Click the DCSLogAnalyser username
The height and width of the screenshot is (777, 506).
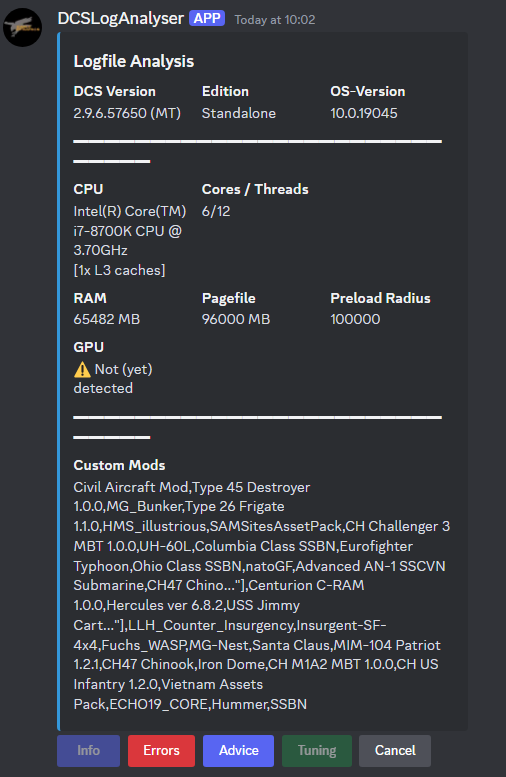click(x=120, y=19)
